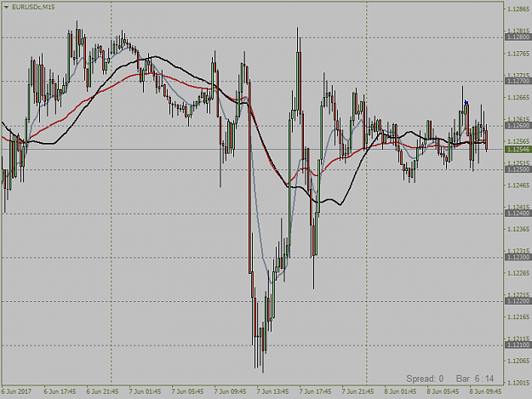This screenshot has width=532, height=399.
Task: Click the 1.12165 price scale value
Action: 518,317
